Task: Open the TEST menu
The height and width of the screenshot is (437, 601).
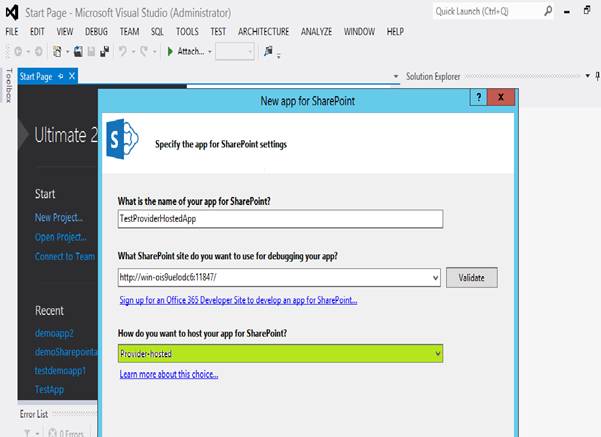Action: pyautogui.click(x=218, y=31)
